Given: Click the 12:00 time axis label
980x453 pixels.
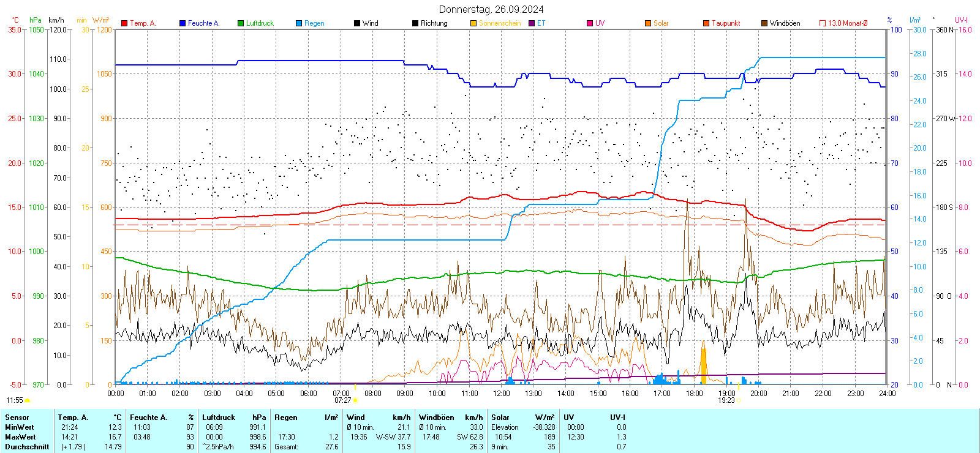Looking at the screenshot, I should [501, 394].
